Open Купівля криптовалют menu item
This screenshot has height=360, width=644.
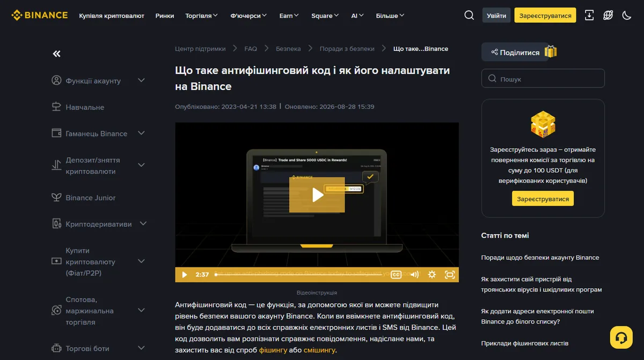coord(112,16)
